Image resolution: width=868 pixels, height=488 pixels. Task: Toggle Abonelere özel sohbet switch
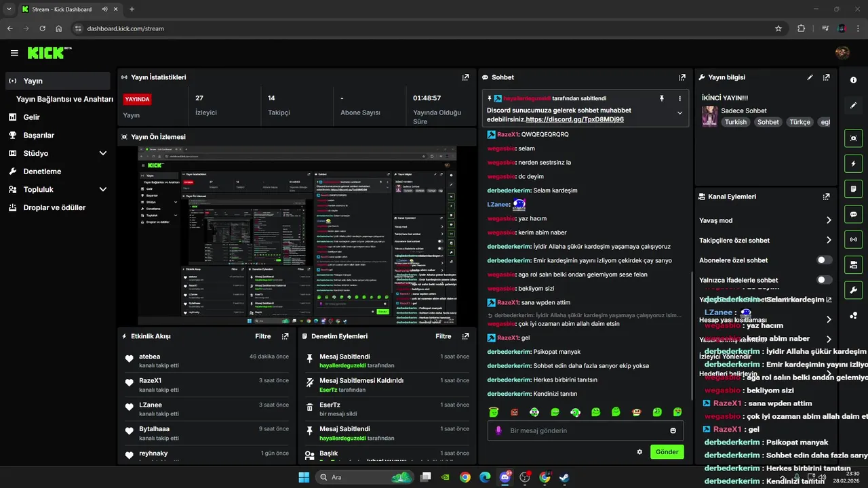pos(824,260)
